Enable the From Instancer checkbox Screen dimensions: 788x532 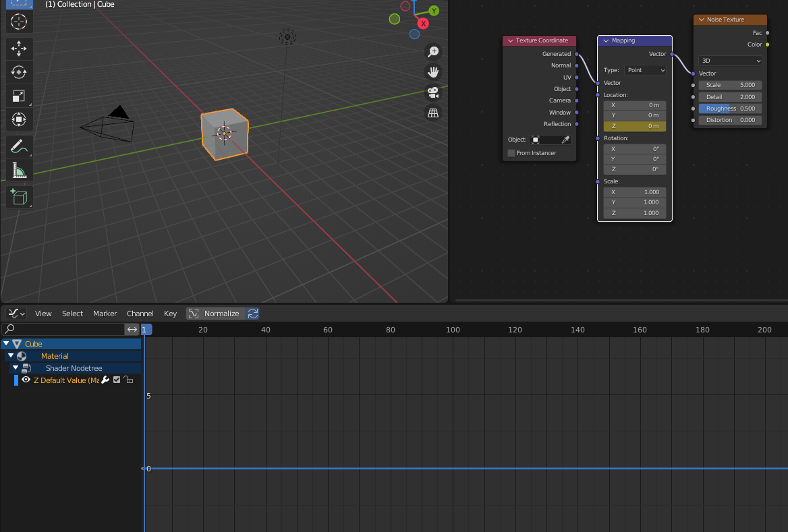point(511,153)
